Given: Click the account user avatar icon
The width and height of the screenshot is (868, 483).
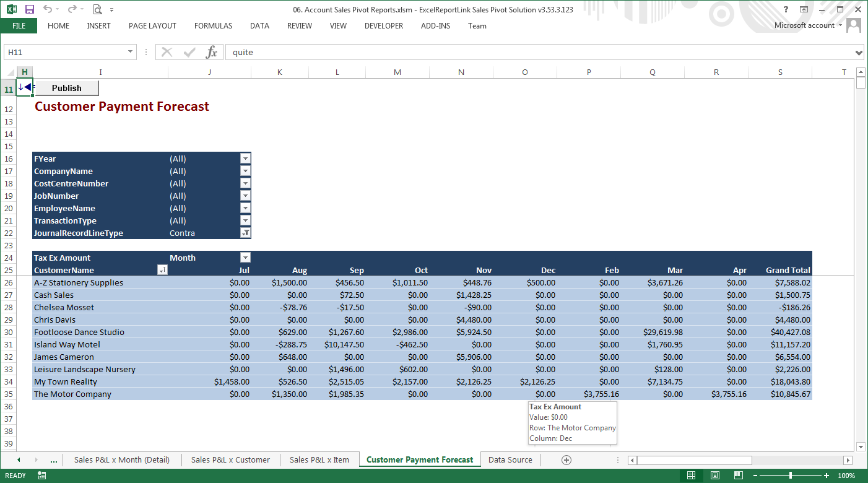Looking at the screenshot, I should pos(854,25).
